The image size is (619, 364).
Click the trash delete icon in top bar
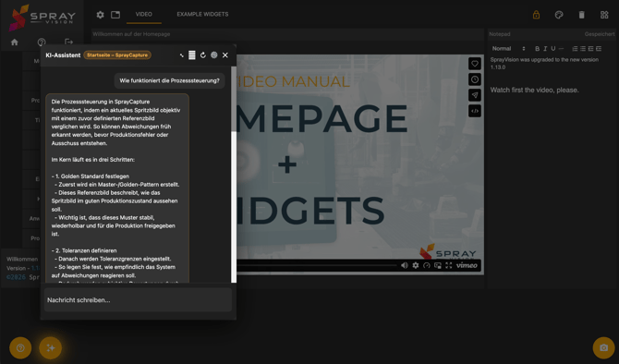tap(581, 15)
